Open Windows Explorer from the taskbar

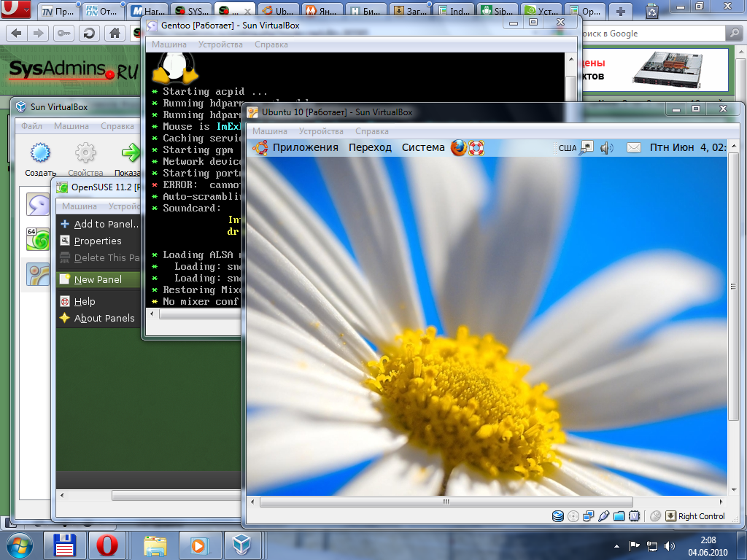coord(155,545)
